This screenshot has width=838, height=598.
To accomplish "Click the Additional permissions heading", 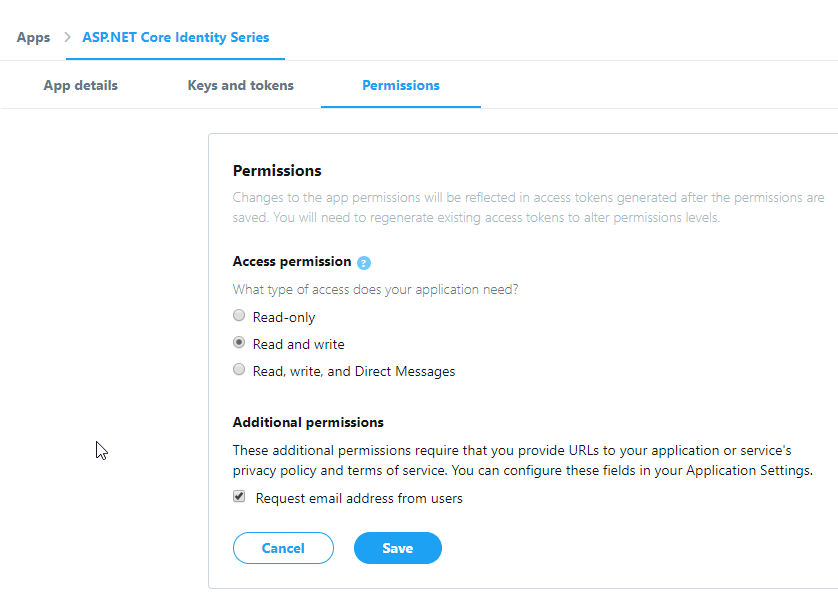I will click(308, 422).
